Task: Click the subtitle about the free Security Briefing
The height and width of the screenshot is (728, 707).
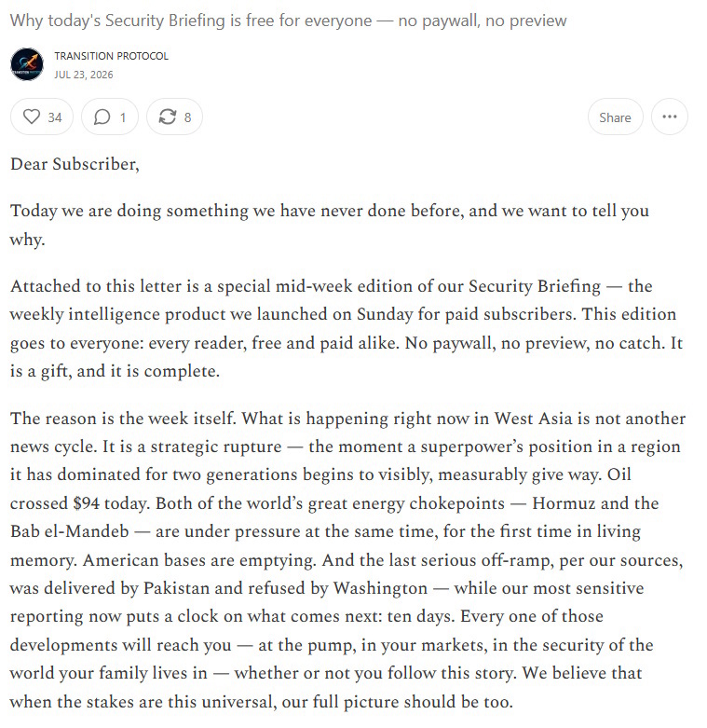Action: [288, 21]
